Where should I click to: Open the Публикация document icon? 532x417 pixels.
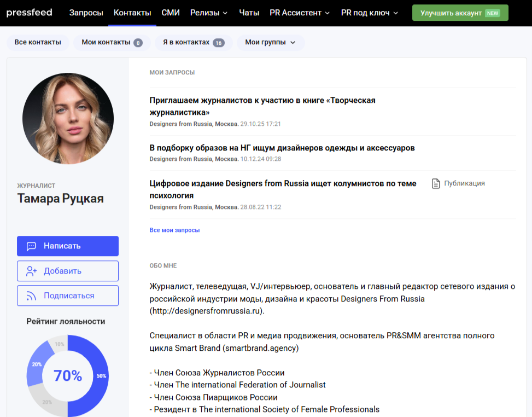[435, 184]
